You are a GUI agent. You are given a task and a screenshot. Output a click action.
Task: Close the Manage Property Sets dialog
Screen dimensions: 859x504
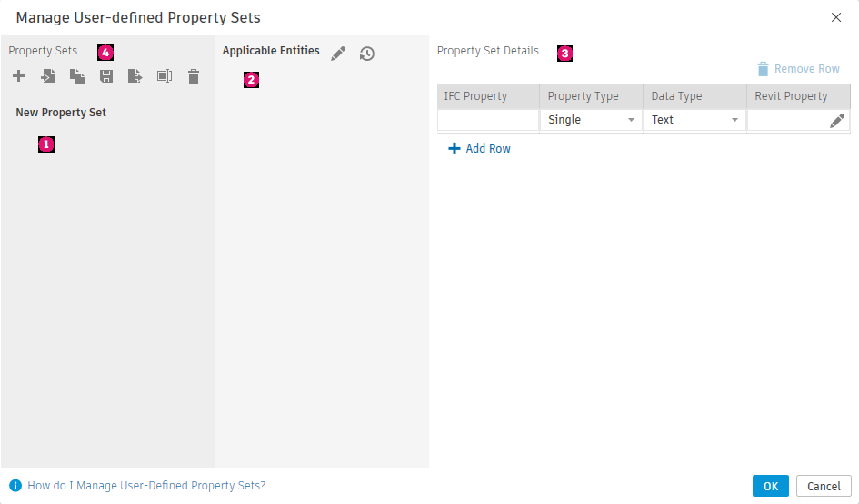pos(836,17)
